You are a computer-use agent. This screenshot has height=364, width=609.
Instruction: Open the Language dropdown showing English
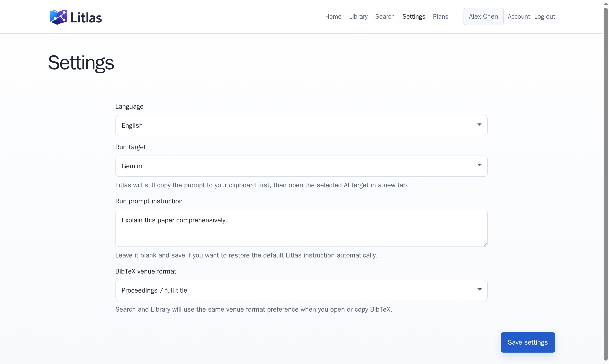pyautogui.click(x=301, y=125)
